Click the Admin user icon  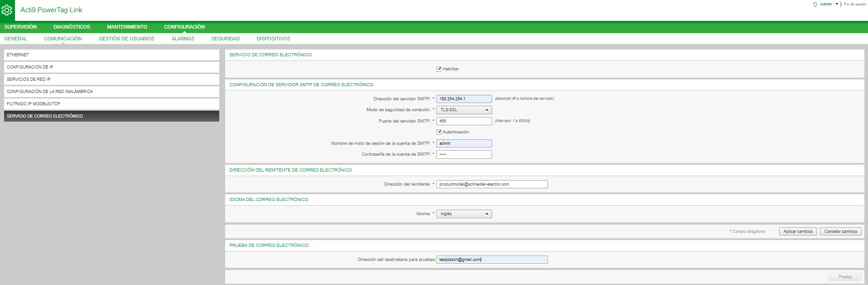point(815,5)
